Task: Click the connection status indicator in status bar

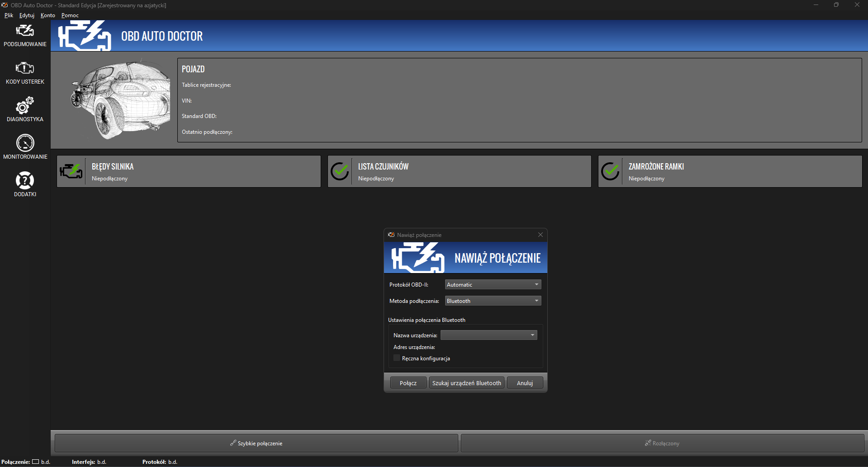Action: click(x=35, y=462)
